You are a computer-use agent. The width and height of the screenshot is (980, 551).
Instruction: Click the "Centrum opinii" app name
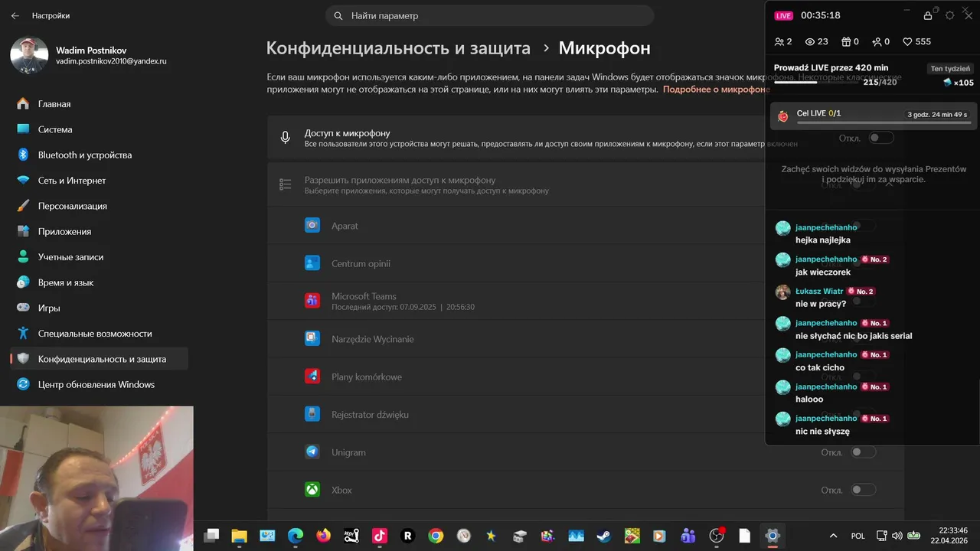(x=361, y=263)
